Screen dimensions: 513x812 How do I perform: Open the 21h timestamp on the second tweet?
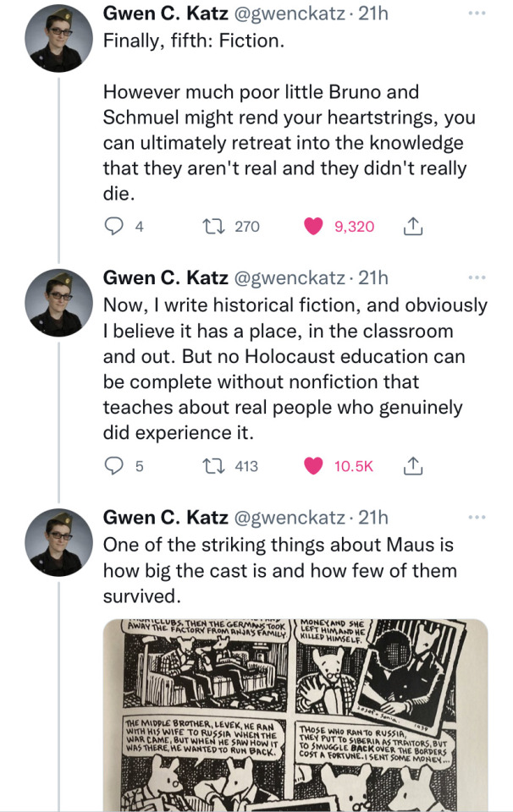click(373, 277)
